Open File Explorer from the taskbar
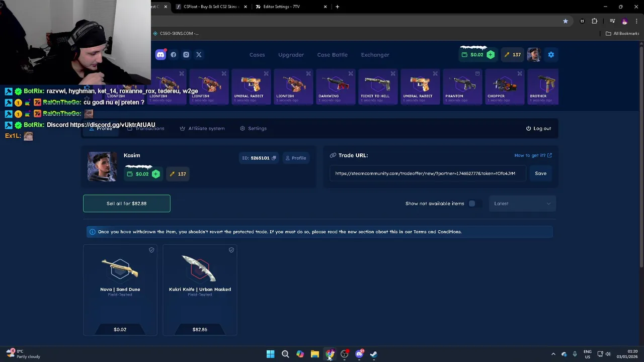The height and width of the screenshot is (362, 644). coord(315,354)
